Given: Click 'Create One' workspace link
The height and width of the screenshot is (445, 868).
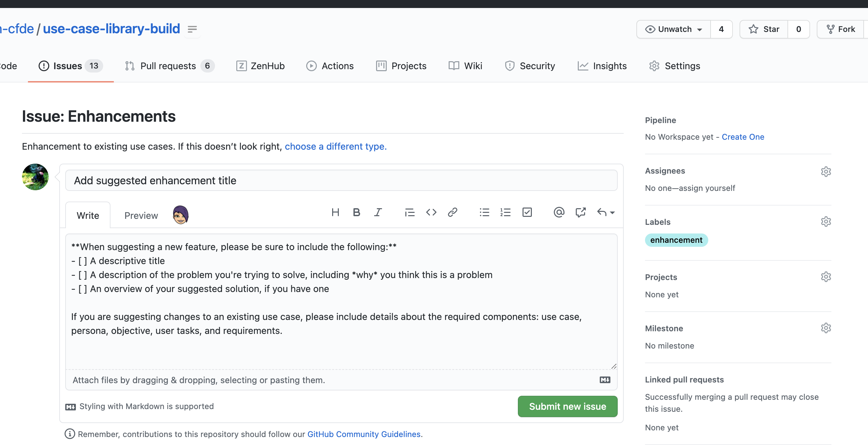Looking at the screenshot, I should (x=743, y=137).
